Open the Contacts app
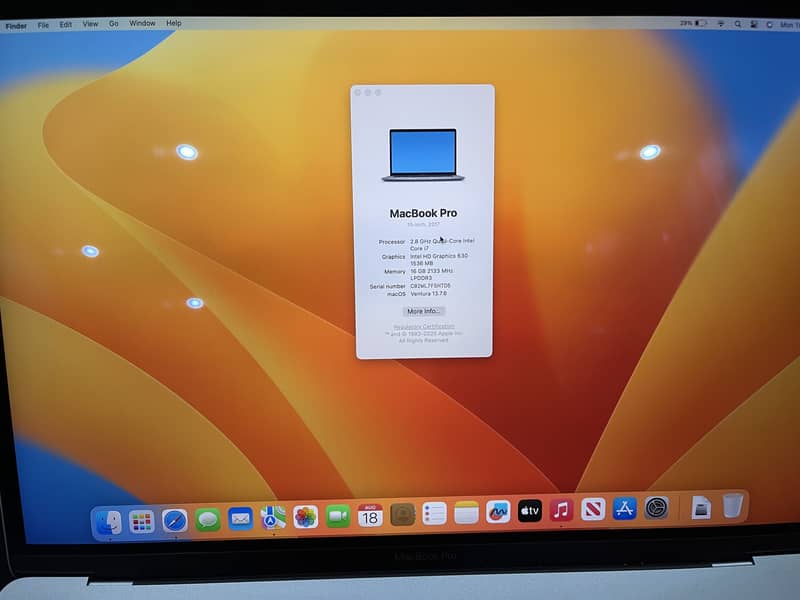Screen dimensions: 800x600 point(403,514)
